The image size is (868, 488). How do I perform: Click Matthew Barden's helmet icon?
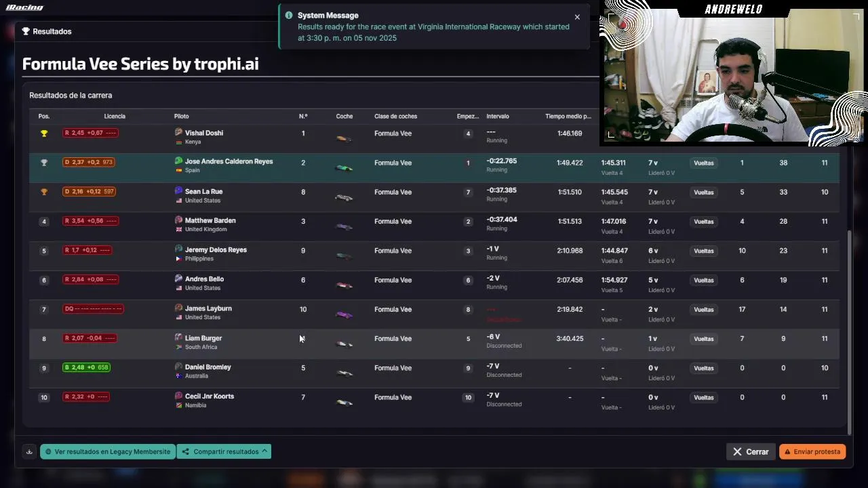tap(178, 220)
